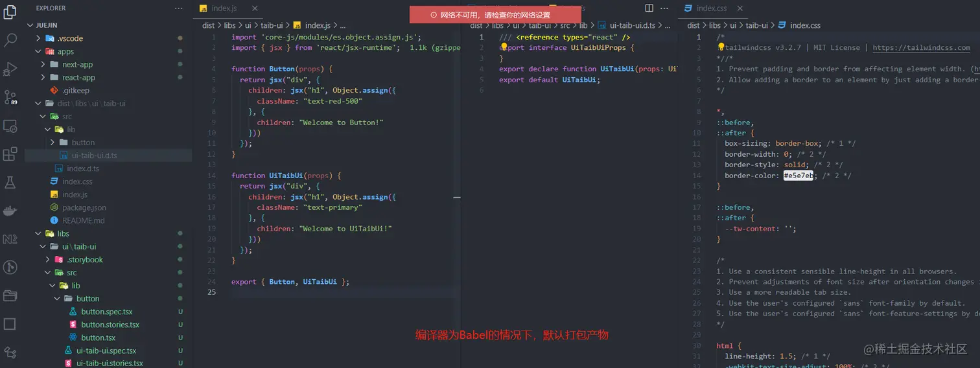Click the lightbulb in ui-taib-ui.d.ts editor
The image size is (980, 368).
pyautogui.click(x=503, y=47)
